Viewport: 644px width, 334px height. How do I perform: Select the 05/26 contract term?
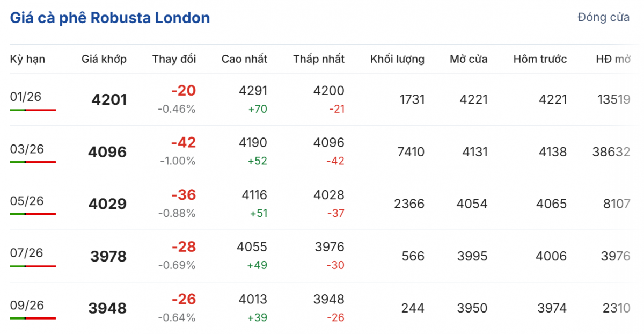pos(26,201)
